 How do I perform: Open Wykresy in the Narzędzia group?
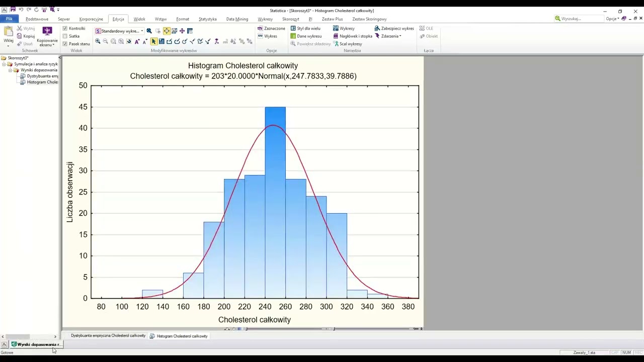pyautogui.click(x=344, y=28)
